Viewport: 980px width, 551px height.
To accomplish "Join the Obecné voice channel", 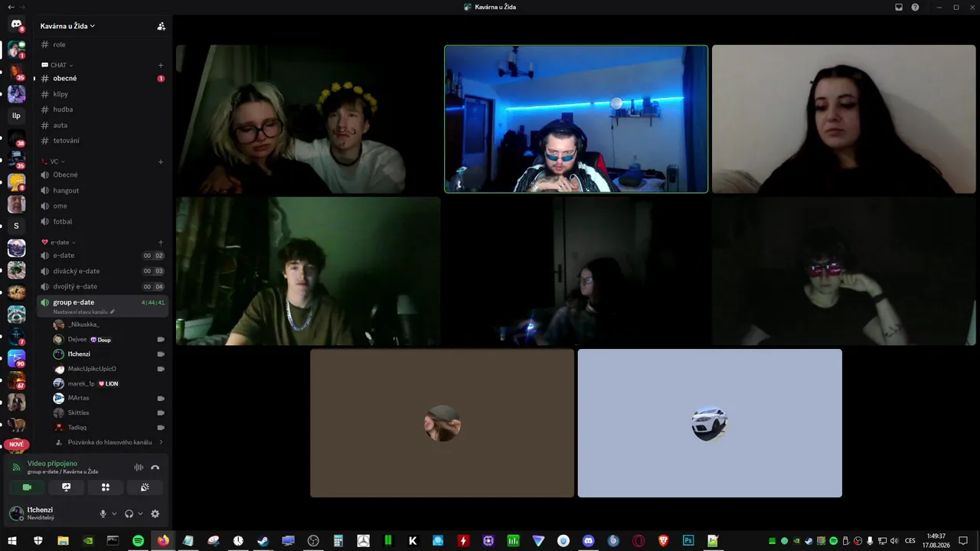I will coord(102,174).
